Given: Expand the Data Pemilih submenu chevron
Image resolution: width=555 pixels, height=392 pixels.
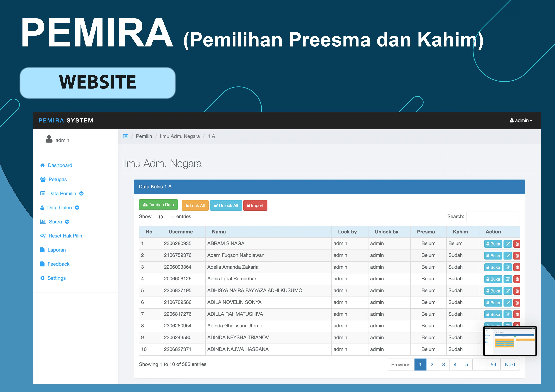Looking at the screenshot, I should 81,193.
